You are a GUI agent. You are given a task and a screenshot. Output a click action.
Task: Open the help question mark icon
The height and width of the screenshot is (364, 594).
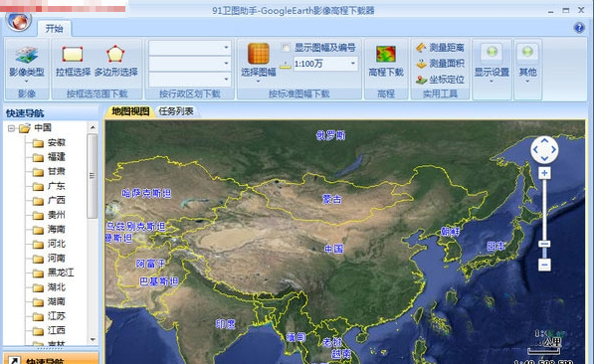pos(579,28)
